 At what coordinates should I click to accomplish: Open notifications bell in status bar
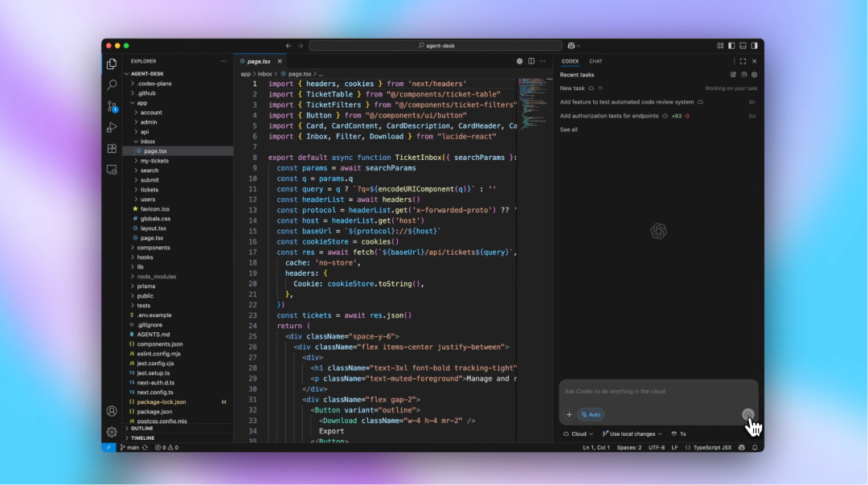coord(755,447)
